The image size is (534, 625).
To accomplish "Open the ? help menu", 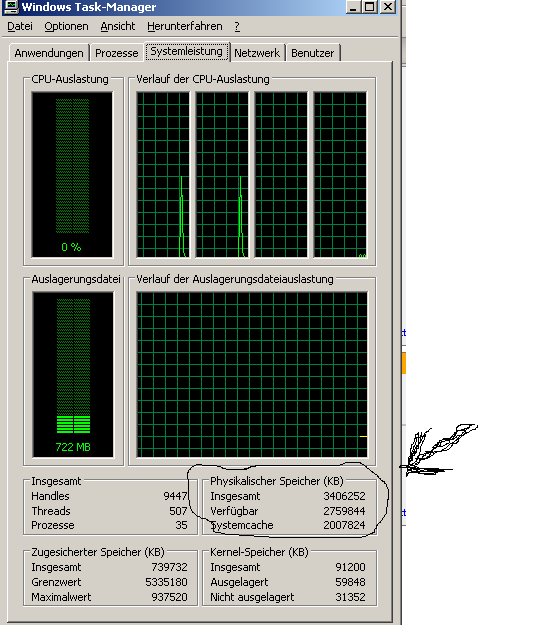I will click(237, 26).
